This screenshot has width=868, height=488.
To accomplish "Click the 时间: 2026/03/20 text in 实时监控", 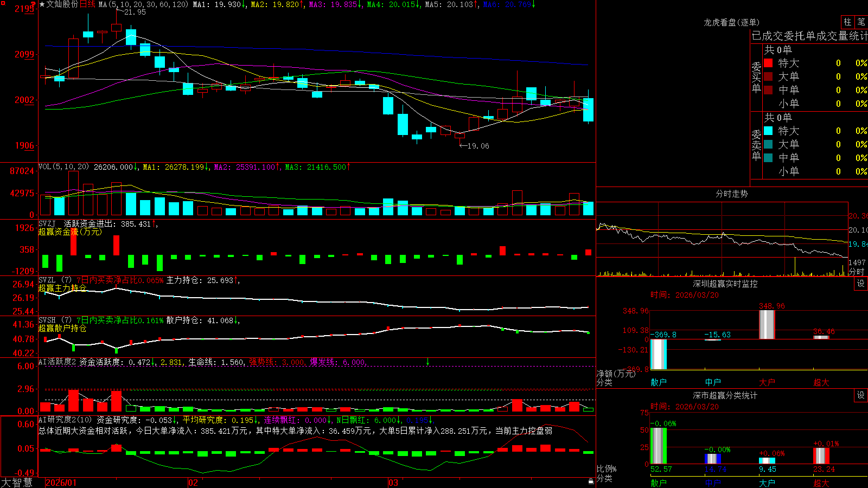I will (685, 295).
